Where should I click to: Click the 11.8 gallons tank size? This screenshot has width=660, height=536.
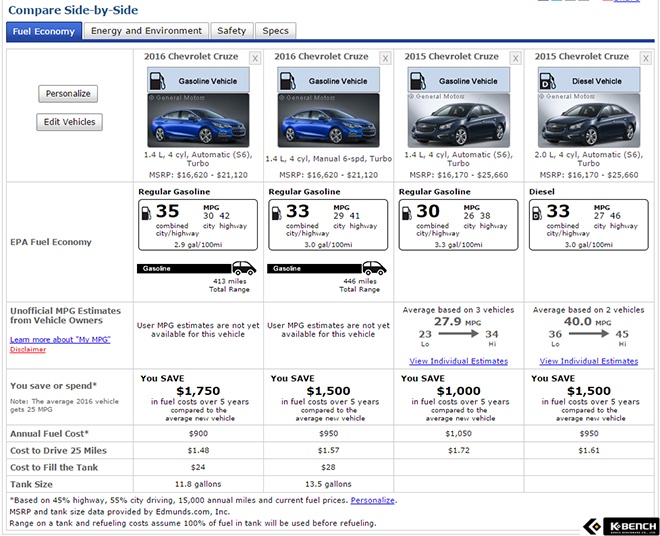click(198, 484)
